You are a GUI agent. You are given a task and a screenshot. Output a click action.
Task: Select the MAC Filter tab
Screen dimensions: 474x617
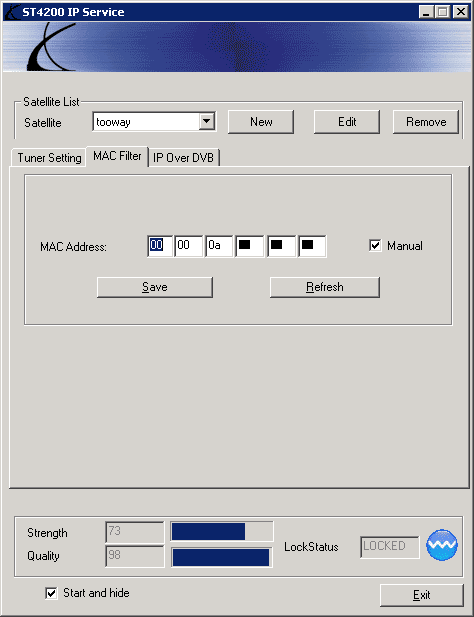pyautogui.click(x=117, y=156)
